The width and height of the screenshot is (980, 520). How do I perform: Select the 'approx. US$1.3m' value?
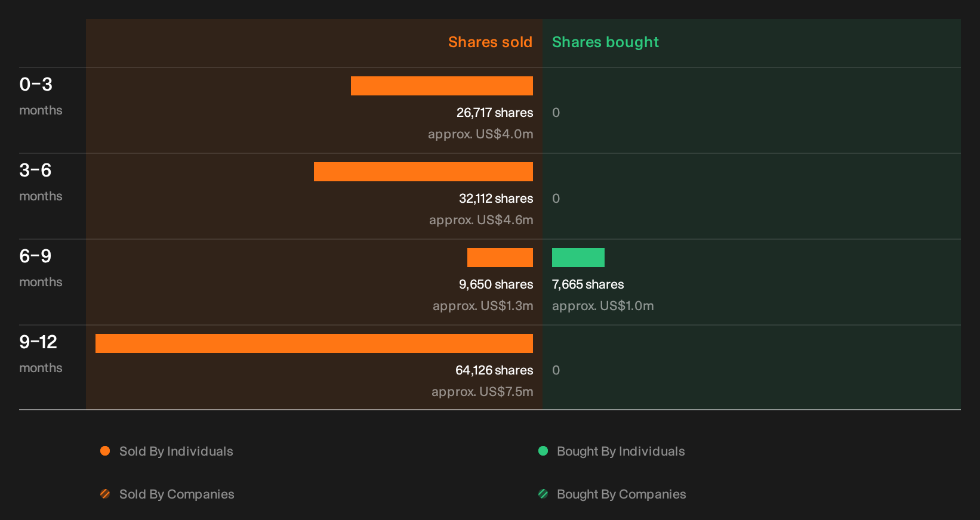483,306
